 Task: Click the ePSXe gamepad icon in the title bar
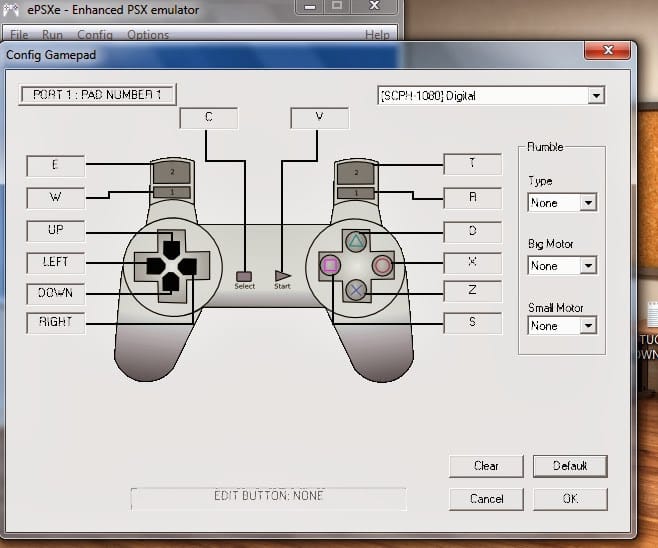11,9
